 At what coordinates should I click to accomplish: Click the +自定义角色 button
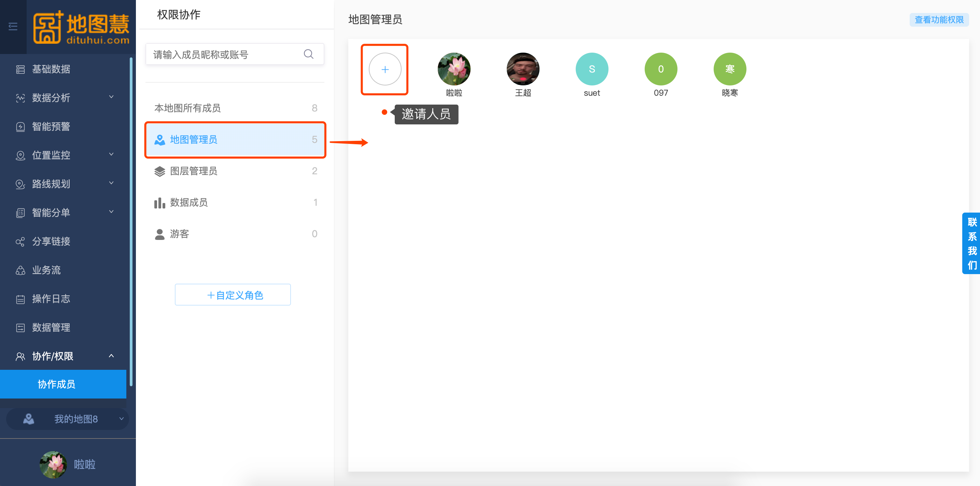pos(233,295)
